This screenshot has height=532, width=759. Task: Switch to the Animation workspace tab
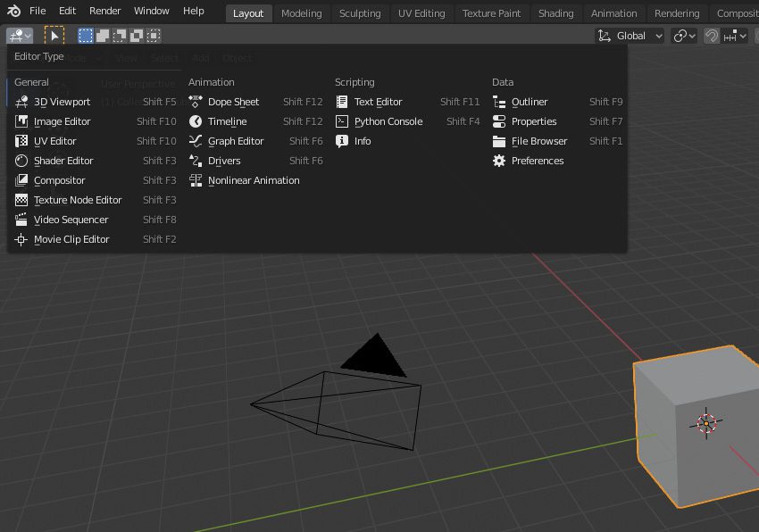[613, 13]
